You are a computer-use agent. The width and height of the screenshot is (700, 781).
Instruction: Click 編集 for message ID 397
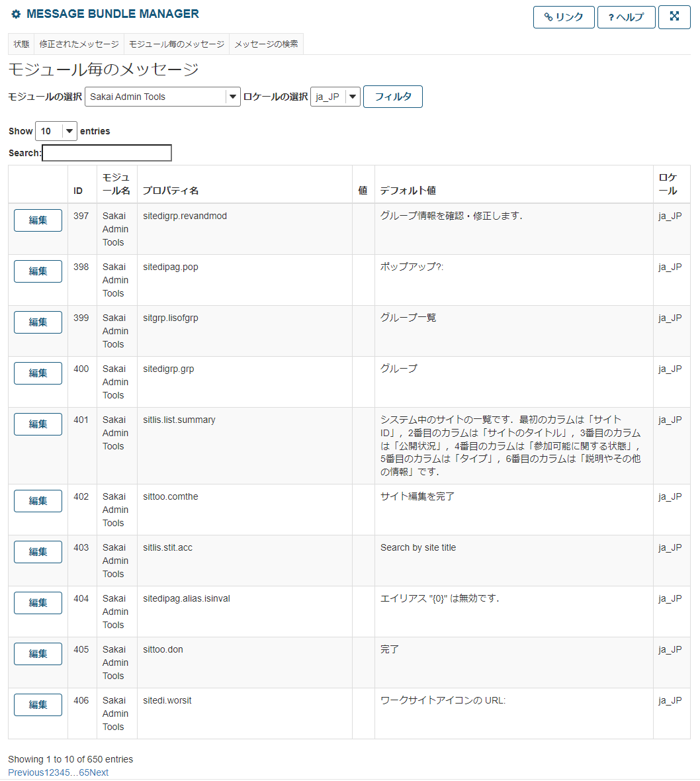point(38,220)
